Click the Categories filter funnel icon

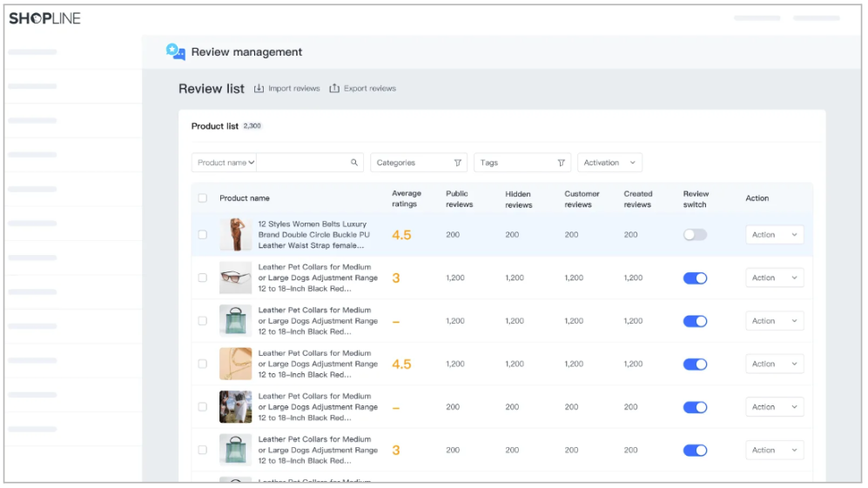coord(458,163)
